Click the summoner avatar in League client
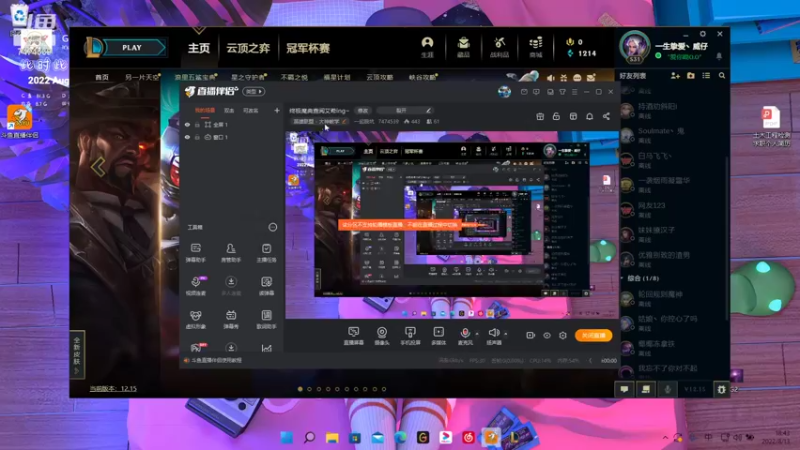 click(x=634, y=46)
